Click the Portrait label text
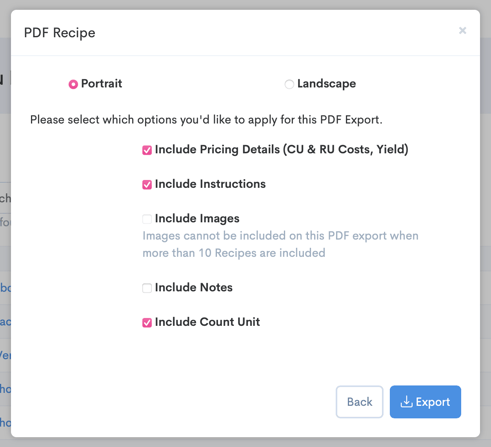The width and height of the screenshot is (491, 447). [102, 83]
